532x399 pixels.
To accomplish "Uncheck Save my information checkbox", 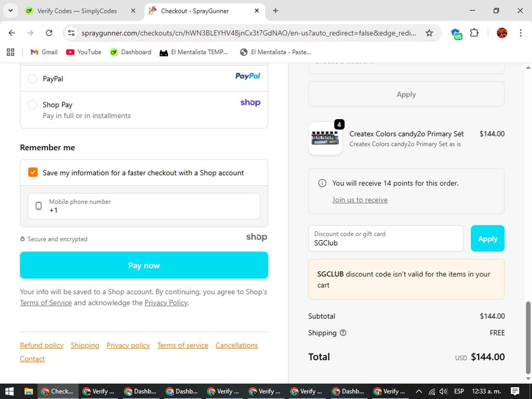I will click(x=33, y=172).
